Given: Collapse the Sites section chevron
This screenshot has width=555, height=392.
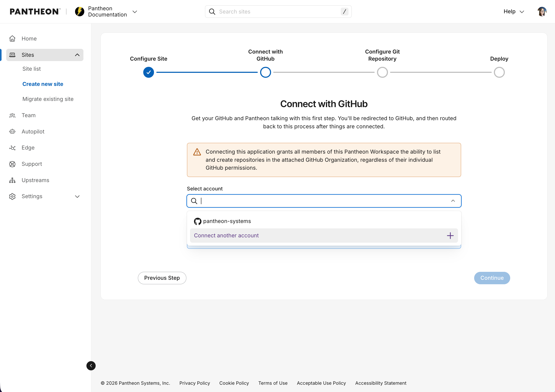Looking at the screenshot, I should 77,55.
